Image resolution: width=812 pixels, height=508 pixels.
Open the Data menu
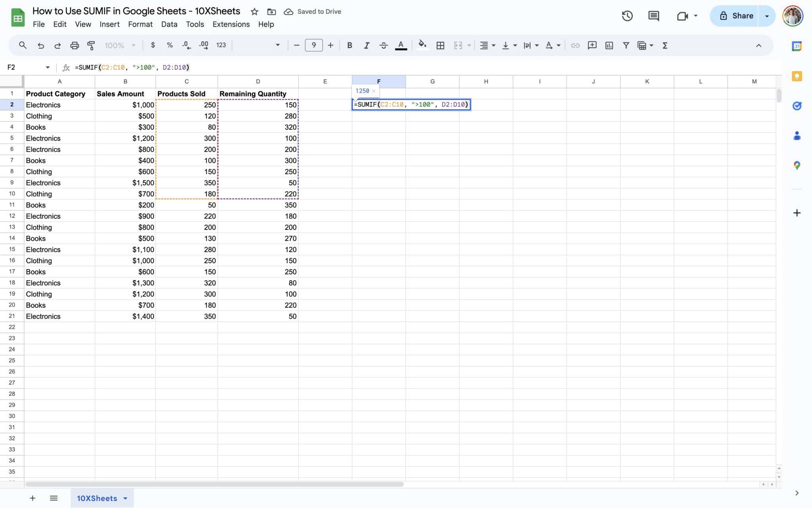tap(169, 24)
